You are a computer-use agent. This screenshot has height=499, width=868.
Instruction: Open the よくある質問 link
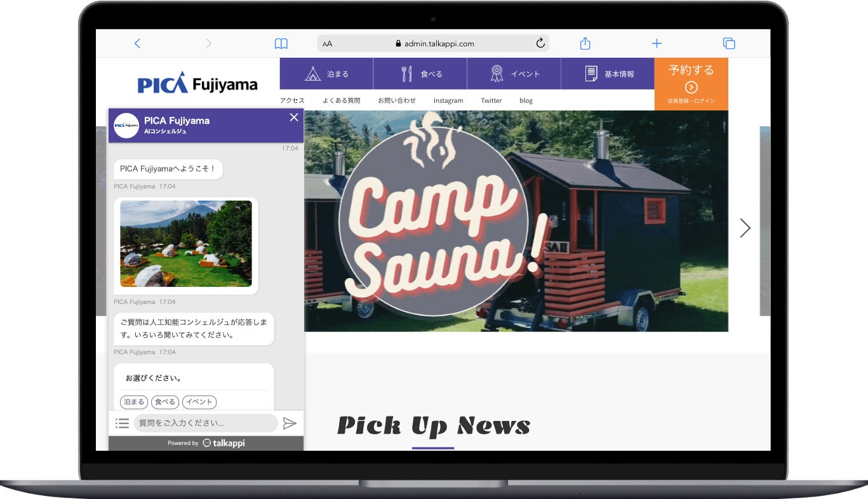pyautogui.click(x=341, y=100)
